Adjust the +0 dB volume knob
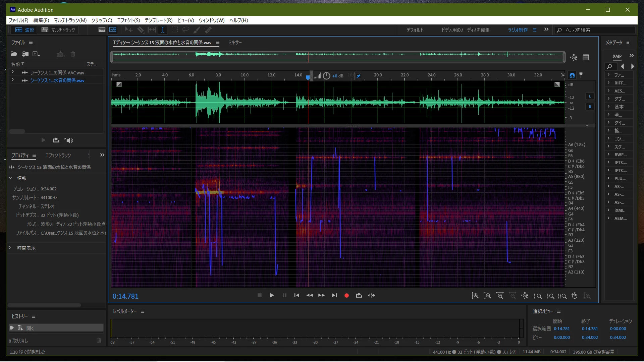Viewport: 644px width, 362px height. (326, 76)
